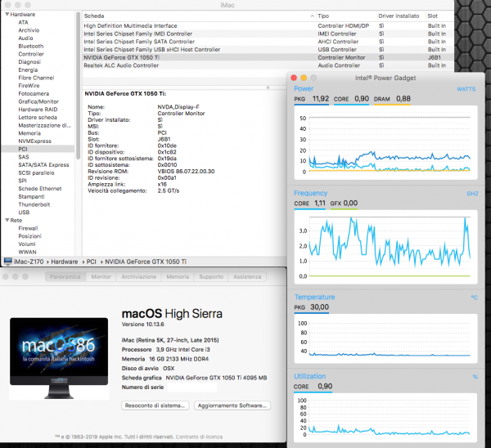The width and height of the screenshot is (491, 448).
Task: Click the iMac-Z170 computer icon in path bar
Action: tap(8, 262)
